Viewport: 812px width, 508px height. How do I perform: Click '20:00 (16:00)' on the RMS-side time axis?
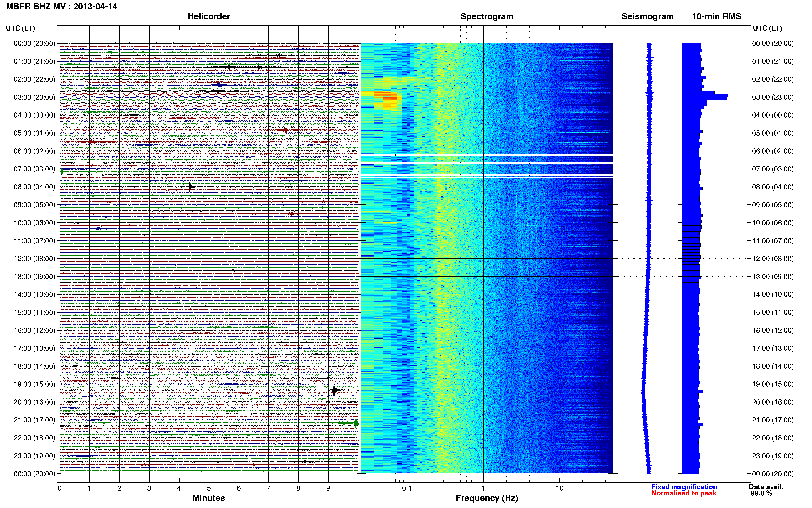coord(773,402)
